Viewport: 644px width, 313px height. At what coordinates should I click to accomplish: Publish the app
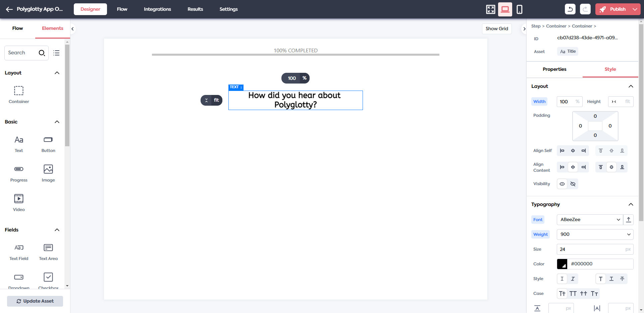[615, 9]
